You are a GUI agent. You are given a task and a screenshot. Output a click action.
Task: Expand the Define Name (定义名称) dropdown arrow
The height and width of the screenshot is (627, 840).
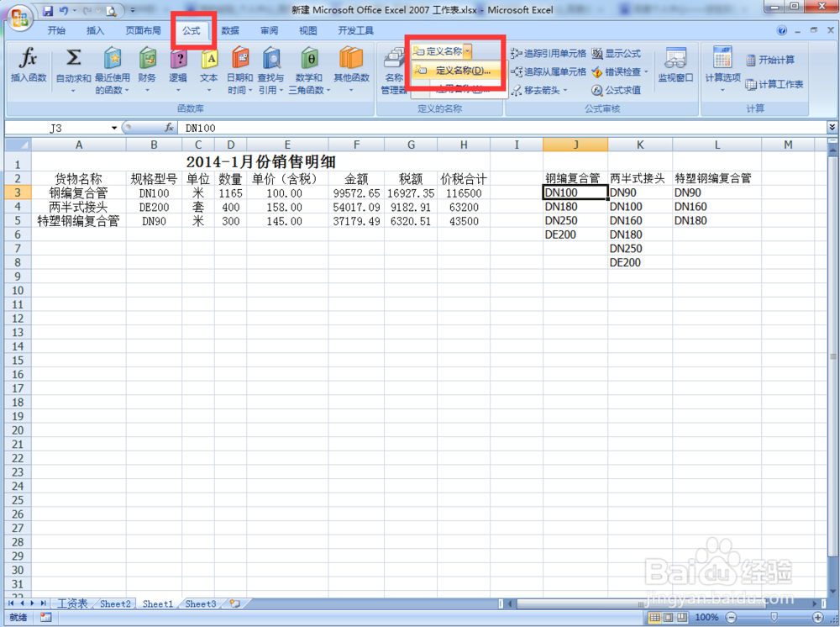(468, 51)
